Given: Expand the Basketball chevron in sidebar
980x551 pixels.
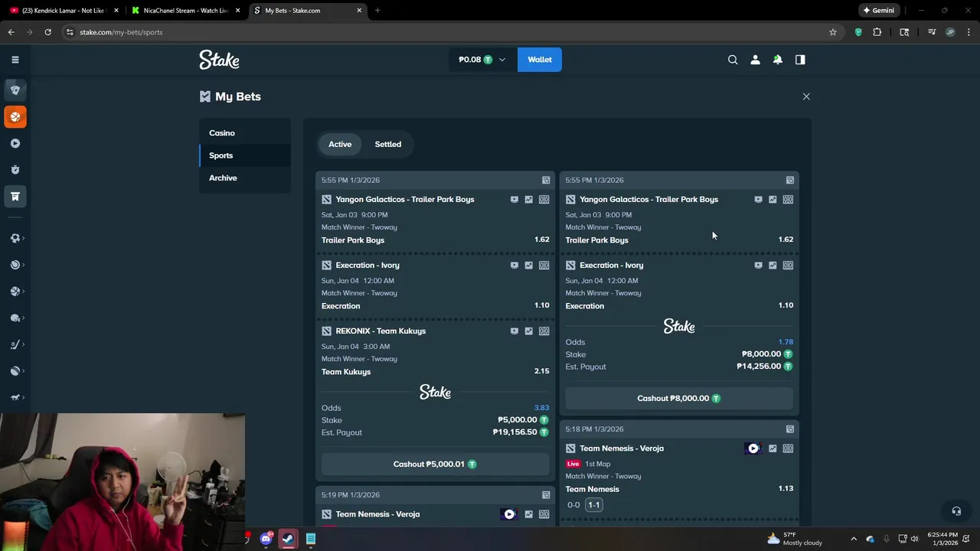Looking at the screenshot, I should click(24, 292).
